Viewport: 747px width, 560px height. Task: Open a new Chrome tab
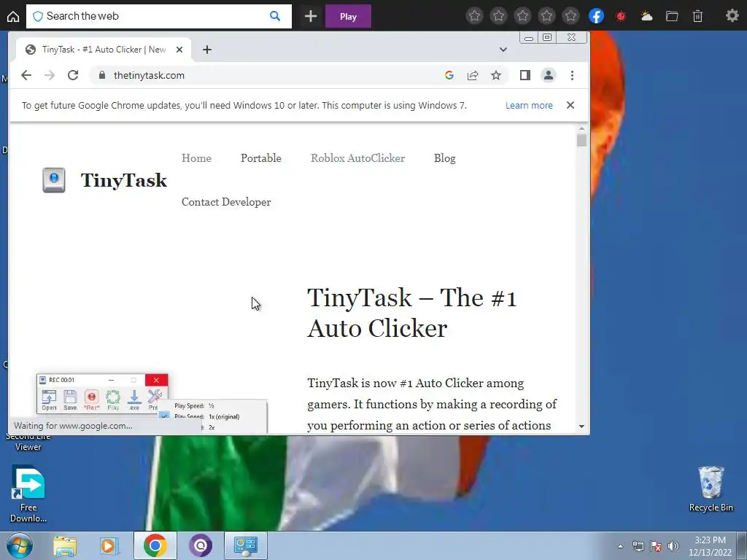(206, 50)
